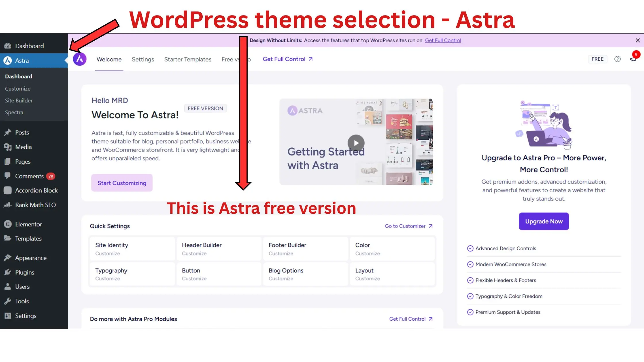
Task: Open Customize in Astra submenu
Action: pyautogui.click(x=18, y=89)
